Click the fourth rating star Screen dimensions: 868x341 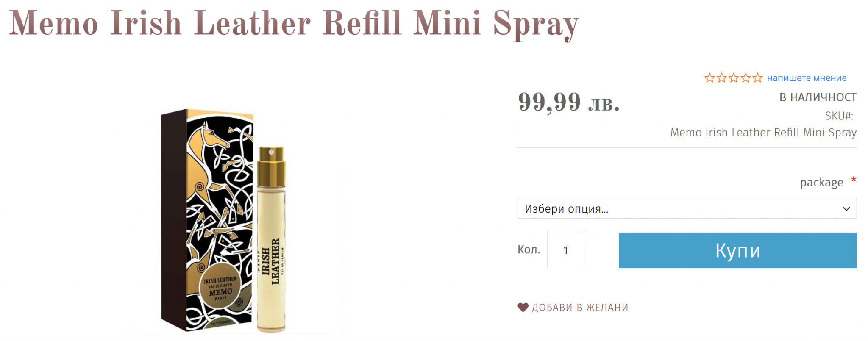(x=746, y=78)
